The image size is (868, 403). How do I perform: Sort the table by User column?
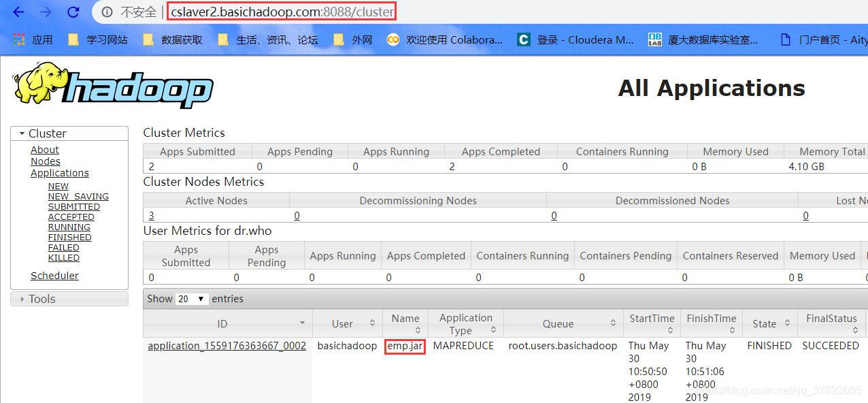[348, 323]
